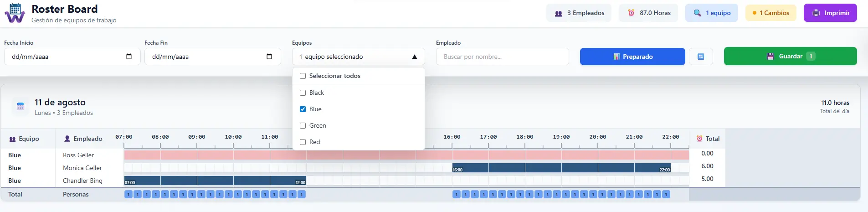Click Monica Geller's 6.00 total value

(707, 166)
